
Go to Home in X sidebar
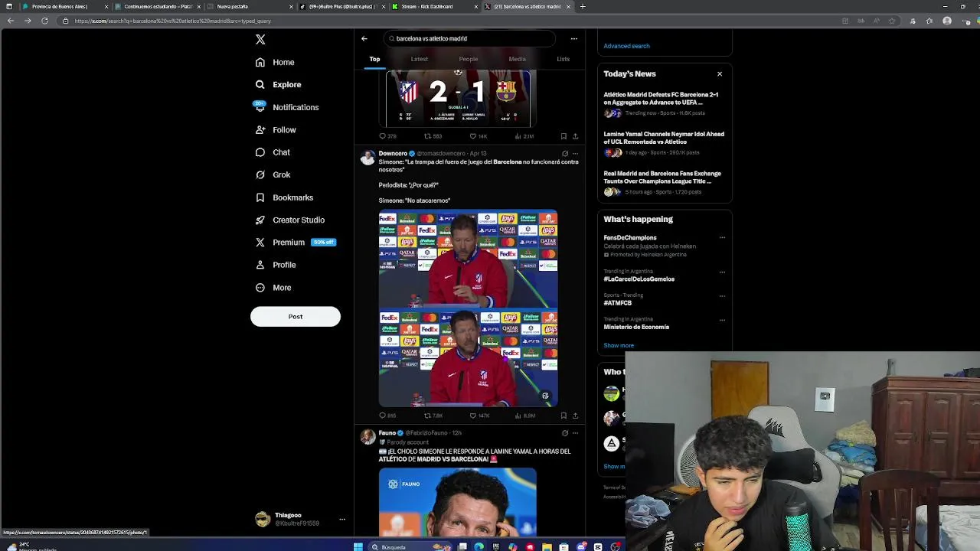275,62
